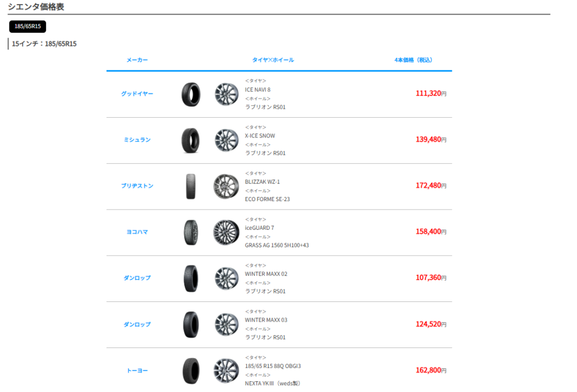Click the BLIZZAK WZ-1 tire image
Viewport: 577px width, 392px height.
(190, 186)
